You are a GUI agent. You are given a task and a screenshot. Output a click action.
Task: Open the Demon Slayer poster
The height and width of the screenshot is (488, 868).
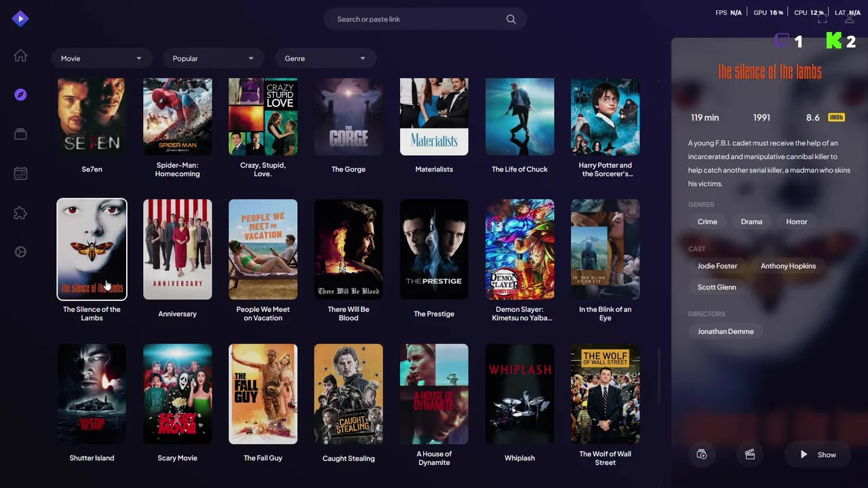tap(519, 249)
